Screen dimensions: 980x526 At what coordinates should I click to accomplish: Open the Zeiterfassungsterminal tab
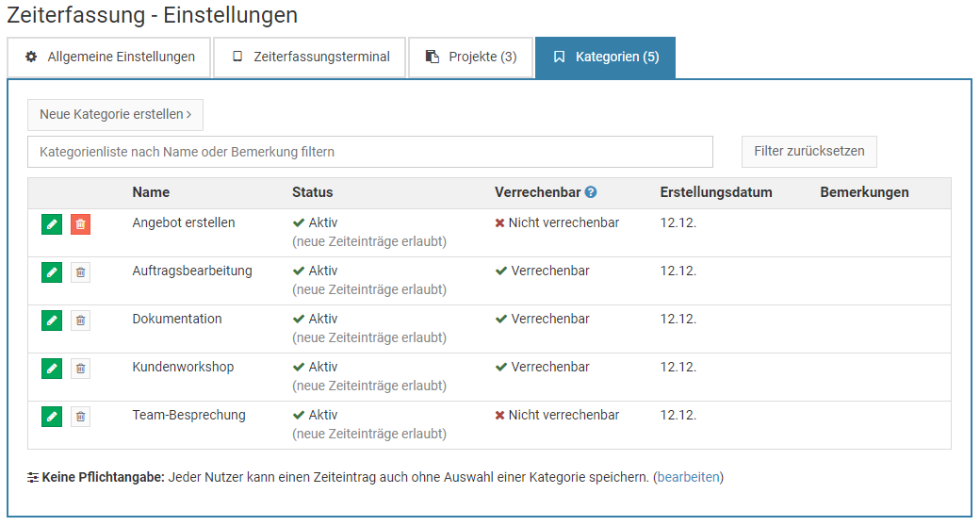coord(310,57)
